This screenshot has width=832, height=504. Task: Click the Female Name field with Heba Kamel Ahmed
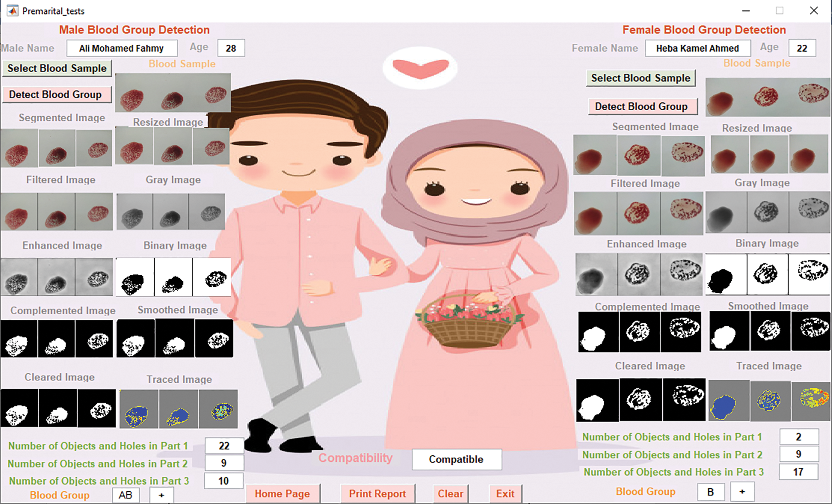(697, 48)
